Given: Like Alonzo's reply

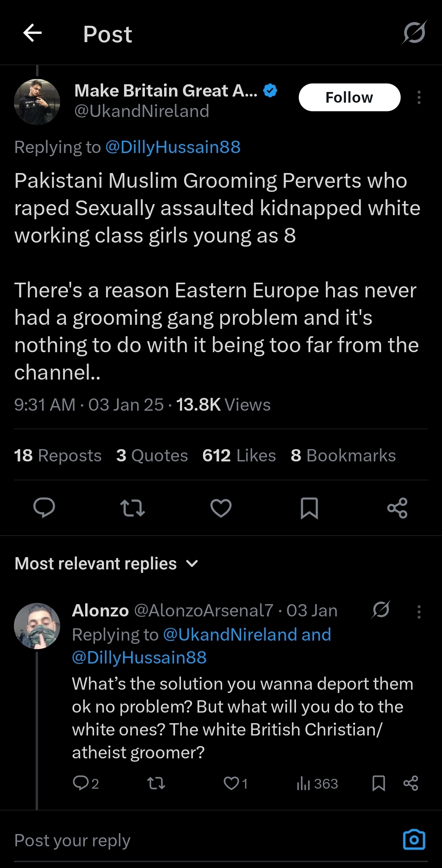Looking at the screenshot, I should (x=232, y=783).
